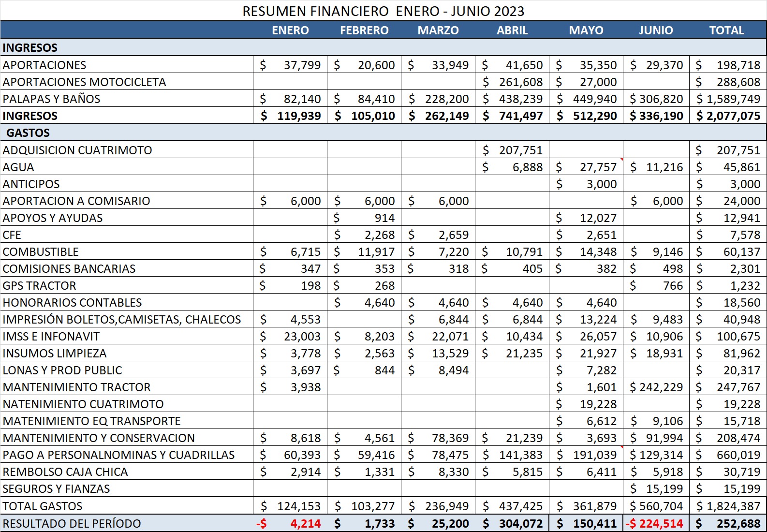Select the ANTICIPOS row label
767x532 pixels.
tap(31, 184)
